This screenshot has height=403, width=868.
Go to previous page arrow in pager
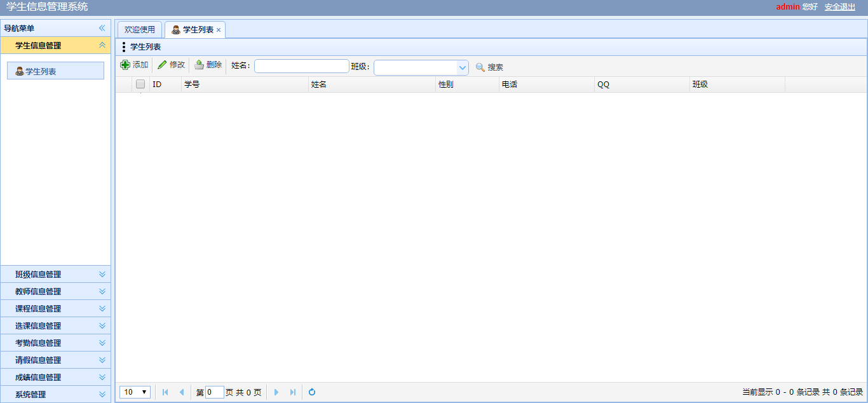click(x=182, y=392)
